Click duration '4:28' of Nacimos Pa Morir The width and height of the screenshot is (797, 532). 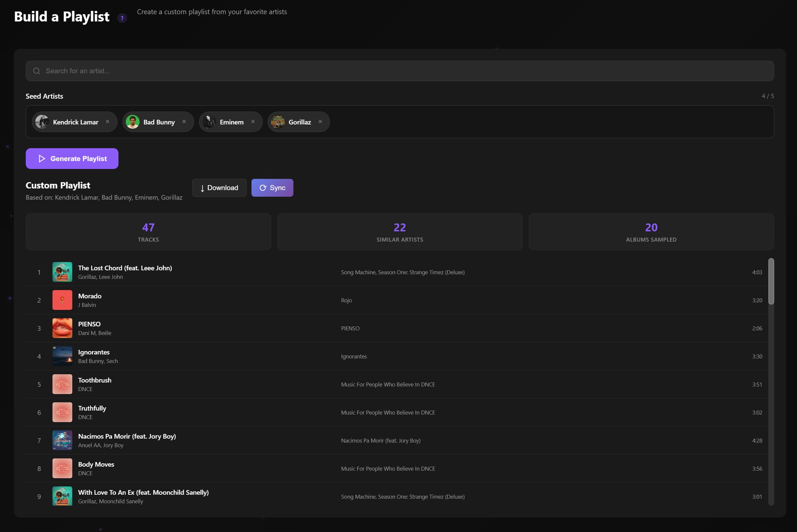pyautogui.click(x=757, y=440)
